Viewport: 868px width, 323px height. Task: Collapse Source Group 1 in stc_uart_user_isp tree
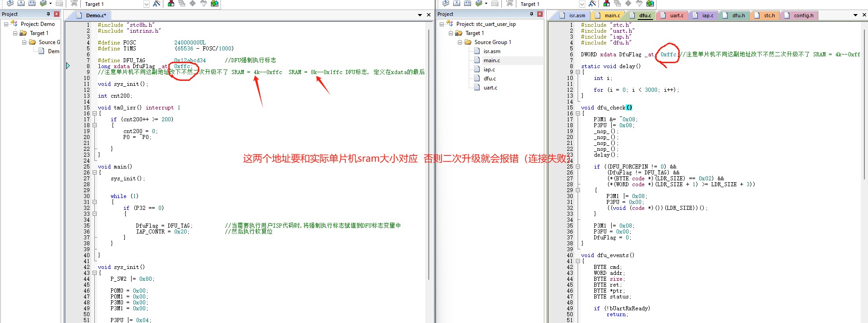pos(460,42)
